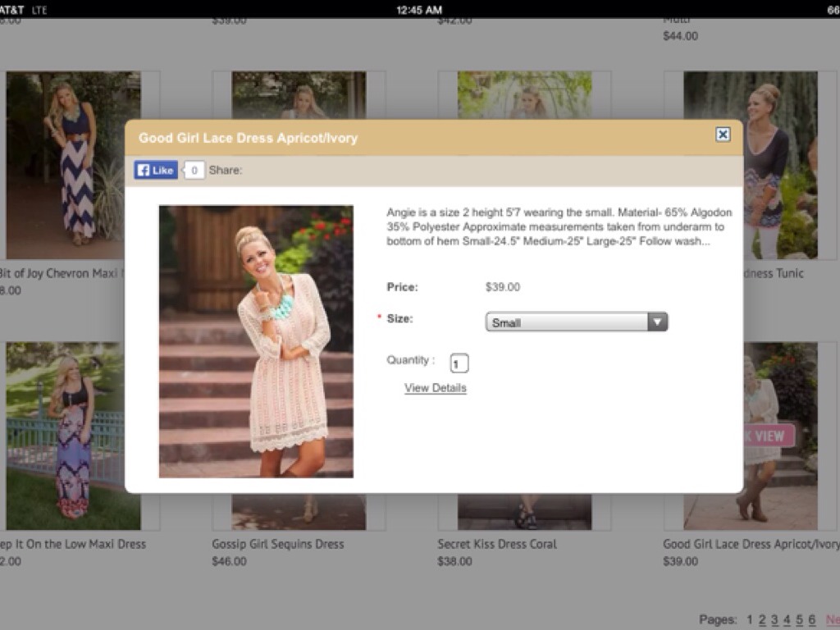Jump to page 4 of results
The image size is (840, 630).
point(787,619)
